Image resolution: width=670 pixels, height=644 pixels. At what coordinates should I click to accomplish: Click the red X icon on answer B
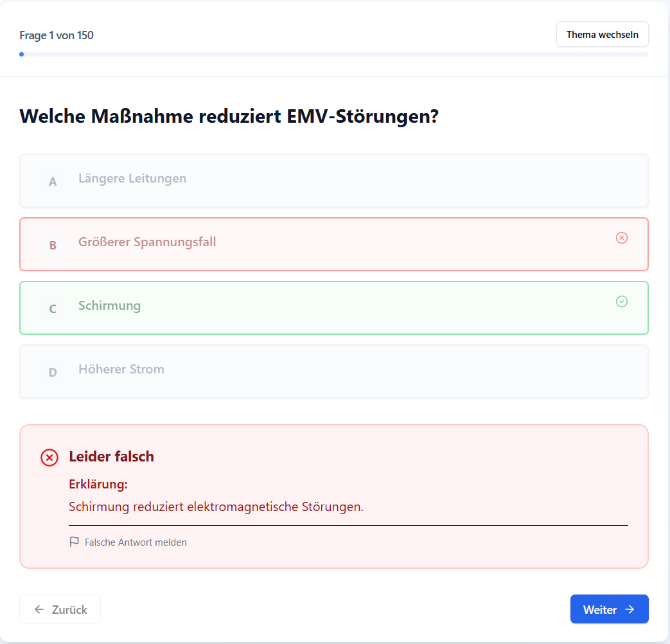pyautogui.click(x=622, y=238)
